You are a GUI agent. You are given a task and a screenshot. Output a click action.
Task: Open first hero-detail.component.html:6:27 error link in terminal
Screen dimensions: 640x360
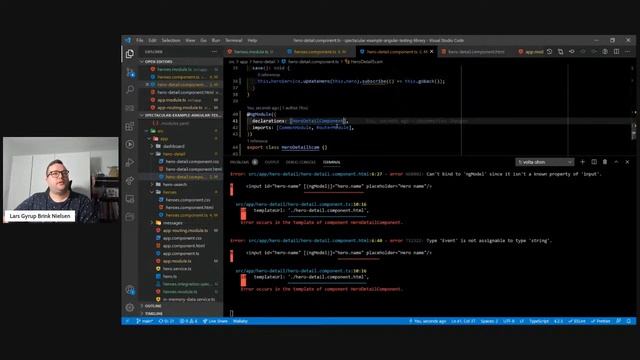(x=315, y=174)
